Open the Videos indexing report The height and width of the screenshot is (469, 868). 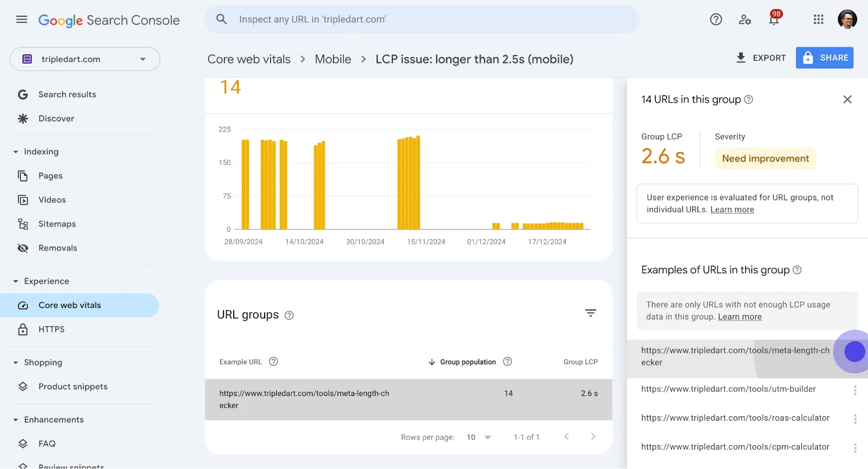(x=52, y=200)
